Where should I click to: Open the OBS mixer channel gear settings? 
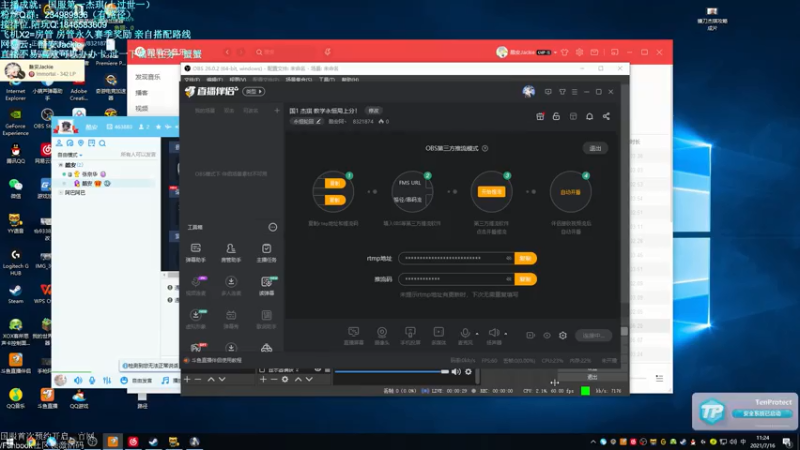pos(468,371)
